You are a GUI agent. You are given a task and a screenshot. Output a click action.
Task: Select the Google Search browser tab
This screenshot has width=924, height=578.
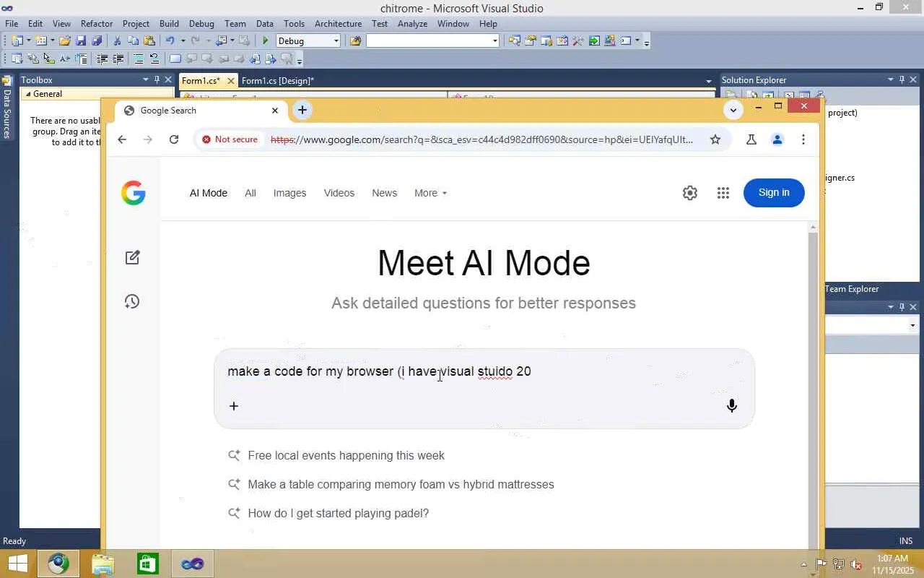202,111
